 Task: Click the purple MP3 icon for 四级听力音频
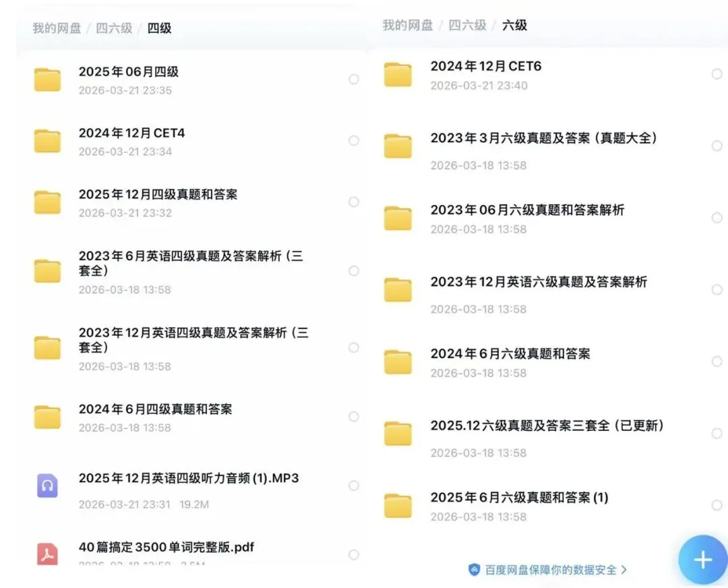point(47,485)
